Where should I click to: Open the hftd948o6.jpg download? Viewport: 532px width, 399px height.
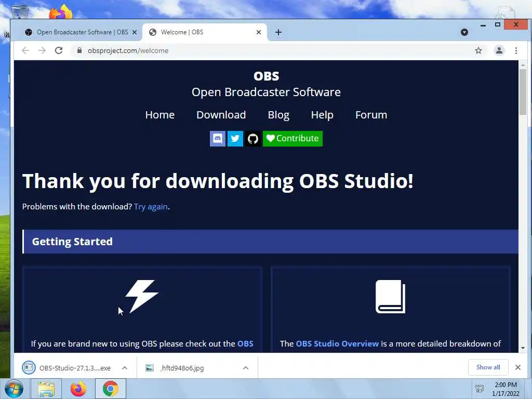tap(175, 368)
